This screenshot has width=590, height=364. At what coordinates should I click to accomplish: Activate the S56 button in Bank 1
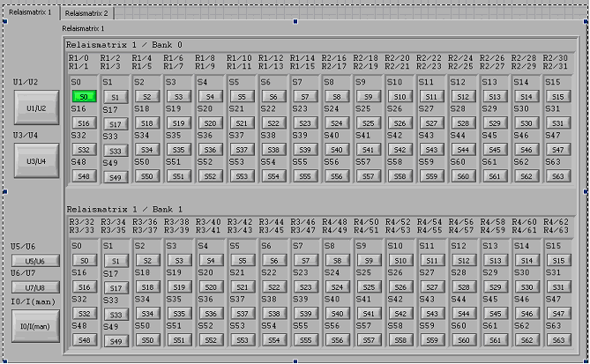point(338,340)
